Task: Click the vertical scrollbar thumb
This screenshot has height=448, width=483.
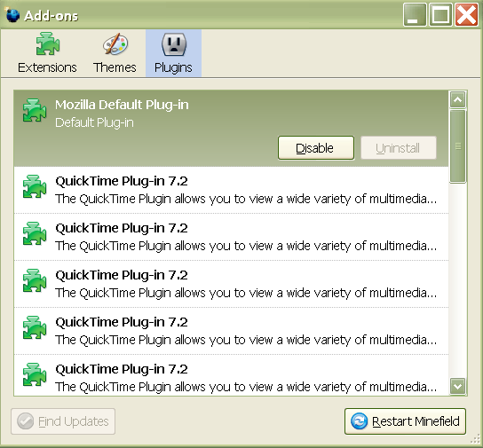Action: pyautogui.click(x=458, y=146)
